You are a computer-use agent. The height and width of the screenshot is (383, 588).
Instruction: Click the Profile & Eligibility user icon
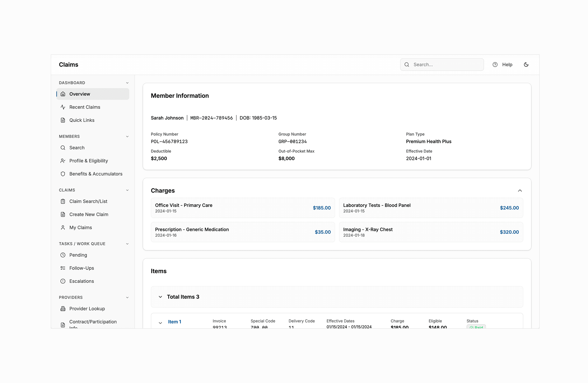63,161
